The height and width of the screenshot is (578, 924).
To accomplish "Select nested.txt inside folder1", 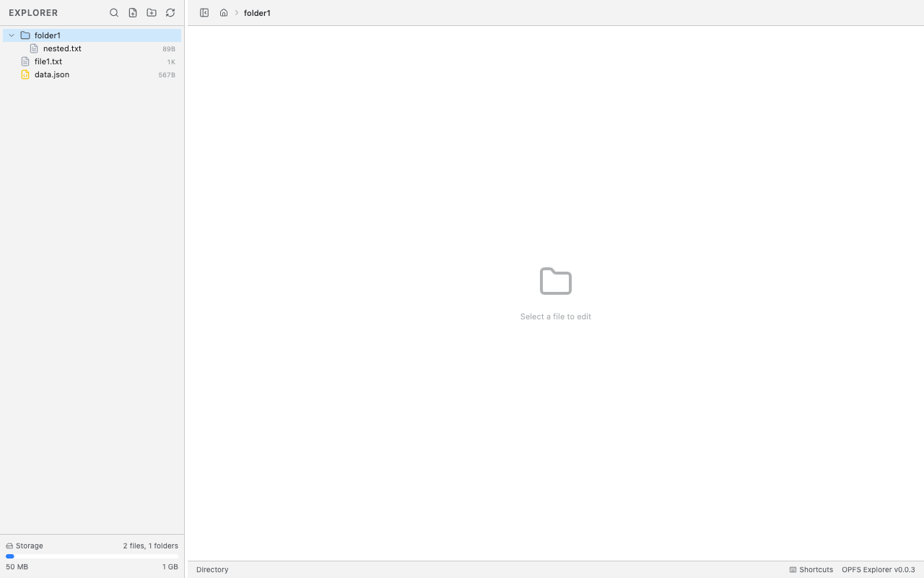I will click(62, 48).
